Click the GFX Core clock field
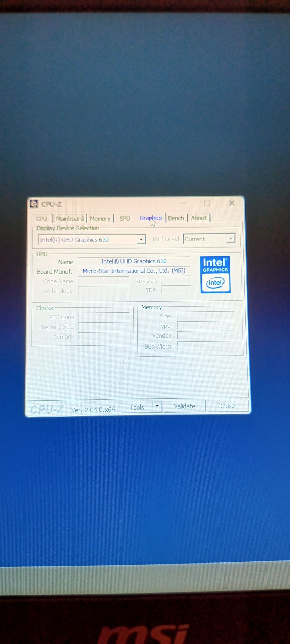The height and width of the screenshot is (644, 290). coord(104,317)
